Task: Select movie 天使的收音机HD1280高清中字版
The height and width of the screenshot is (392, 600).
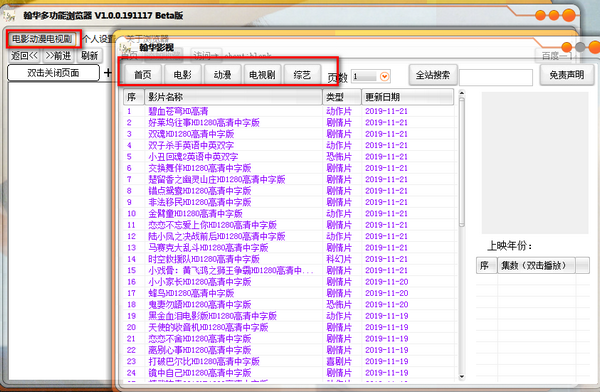Action: [x=208, y=327]
